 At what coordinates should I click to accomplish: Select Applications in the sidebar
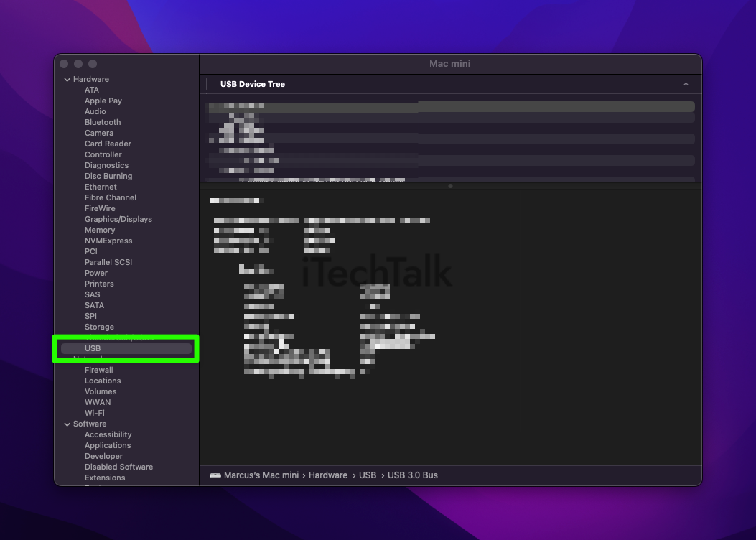[108, 445]
